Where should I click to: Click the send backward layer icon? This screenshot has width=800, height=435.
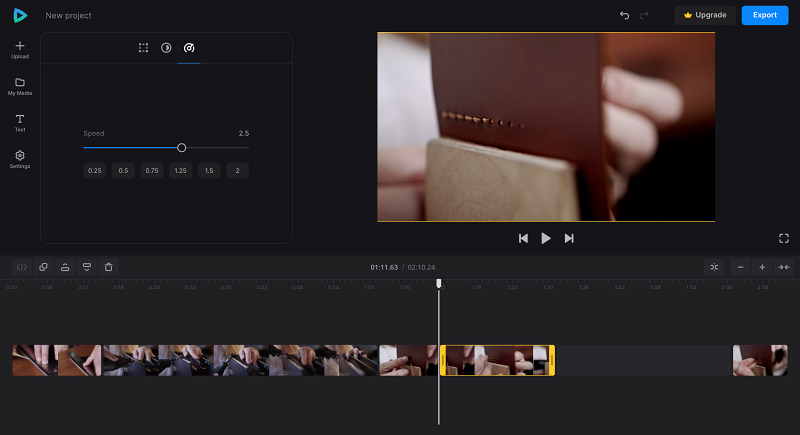click(87, 267)
